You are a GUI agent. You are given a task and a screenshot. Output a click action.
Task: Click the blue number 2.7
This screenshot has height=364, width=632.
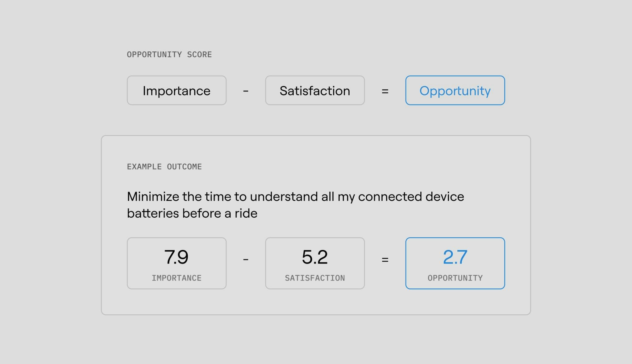click(x=455, y=257)
